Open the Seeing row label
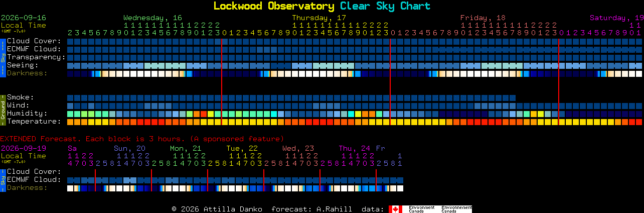644x213 pixels. (23, 65)
